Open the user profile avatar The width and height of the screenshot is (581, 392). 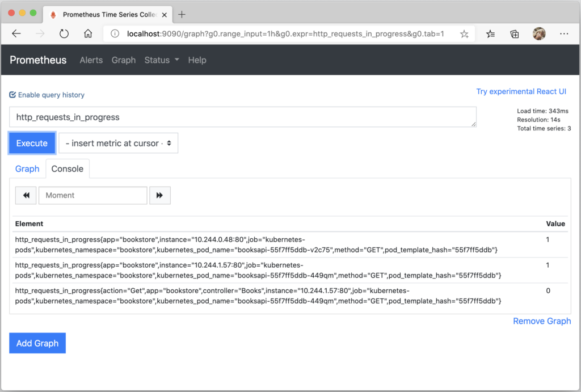[539, 33]
